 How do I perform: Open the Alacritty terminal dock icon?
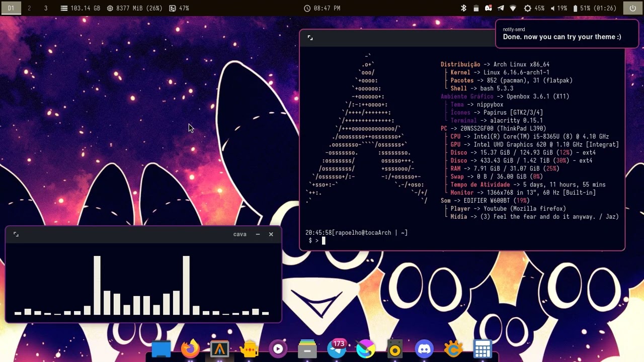point(219,349)
